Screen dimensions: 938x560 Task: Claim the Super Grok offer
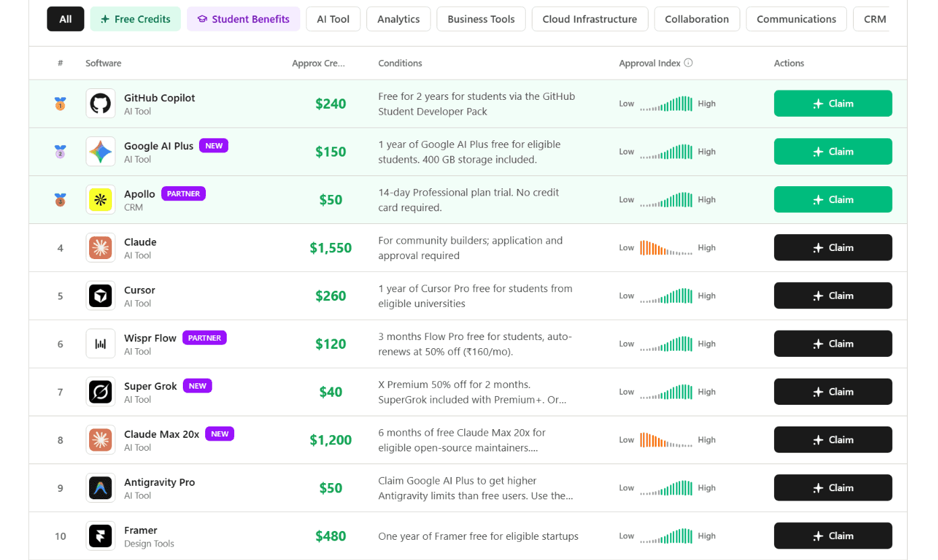coord(833,391)
